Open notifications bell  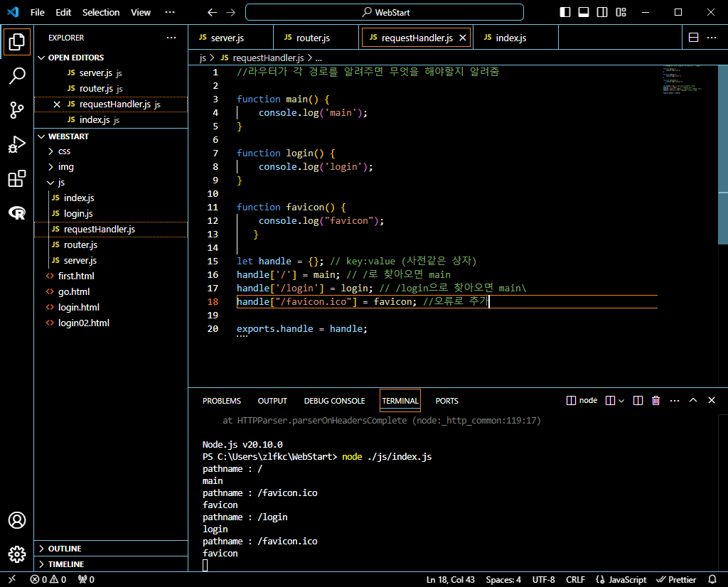(x=712, y=579)
